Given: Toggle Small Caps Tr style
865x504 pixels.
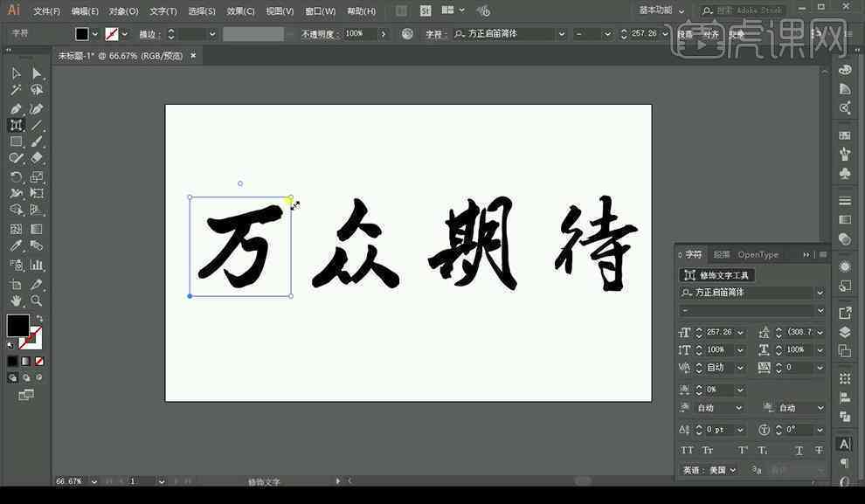Looking at the screenshot, I should coord(708,451).
